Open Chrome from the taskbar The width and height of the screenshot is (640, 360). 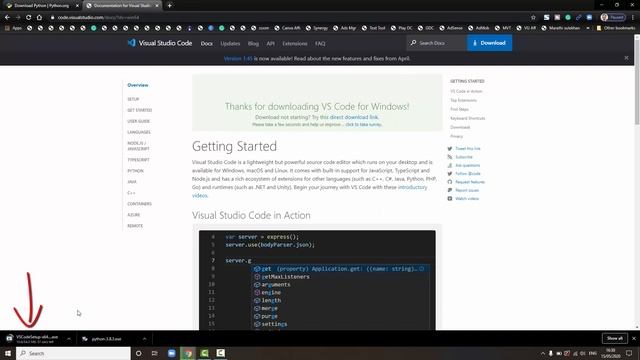click(x=188, y=353)
